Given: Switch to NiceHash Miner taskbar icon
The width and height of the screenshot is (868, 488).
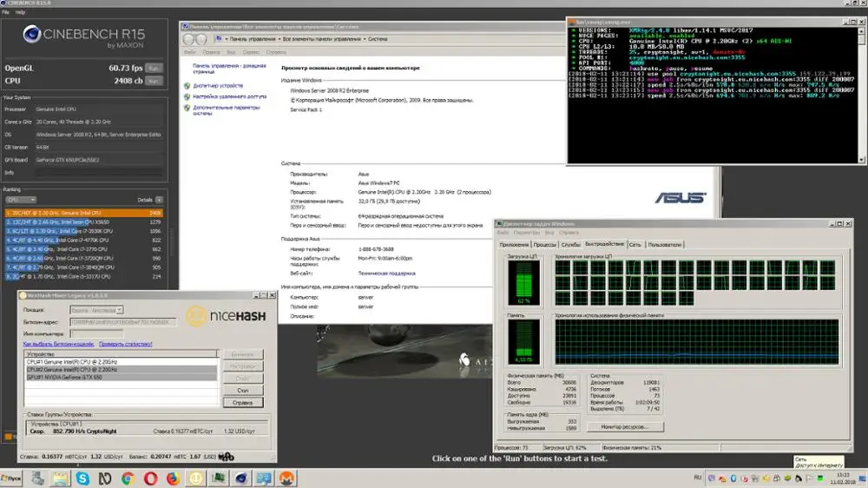Looking at the screenshot, I should click(x=196, y=478).
